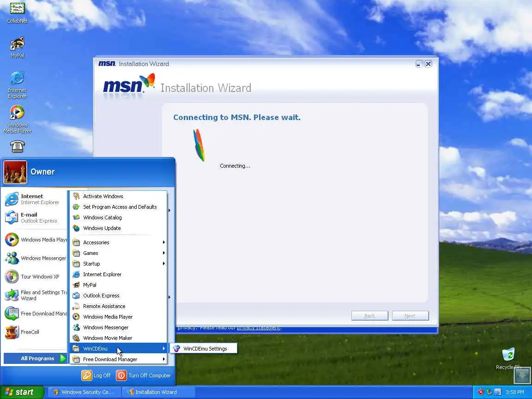Click the blue down-arrow icon below Recycle Bin
Image resolution: width=532 pixels, height=399 pixels.
tap(521, 375)
